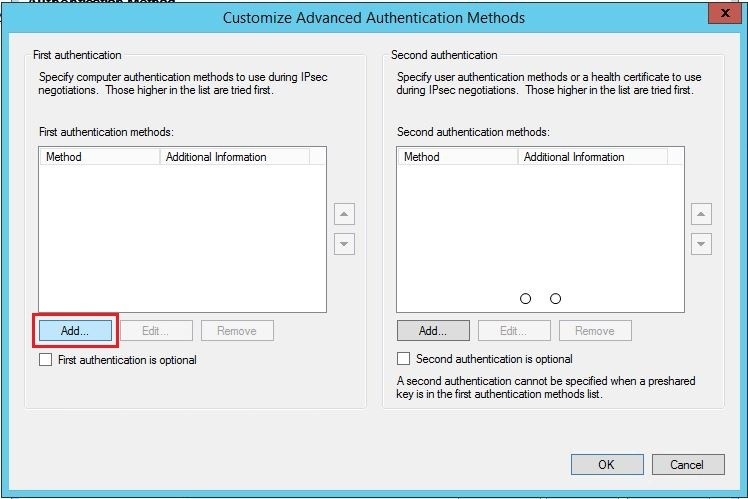Cancel the authentication methods dialog
This screenshot has width=748, height=499.
coord(688,465)
